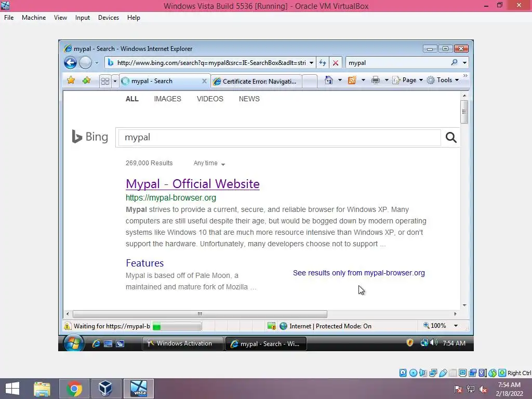Switch to Certificate Error tab

pos(257,82)
